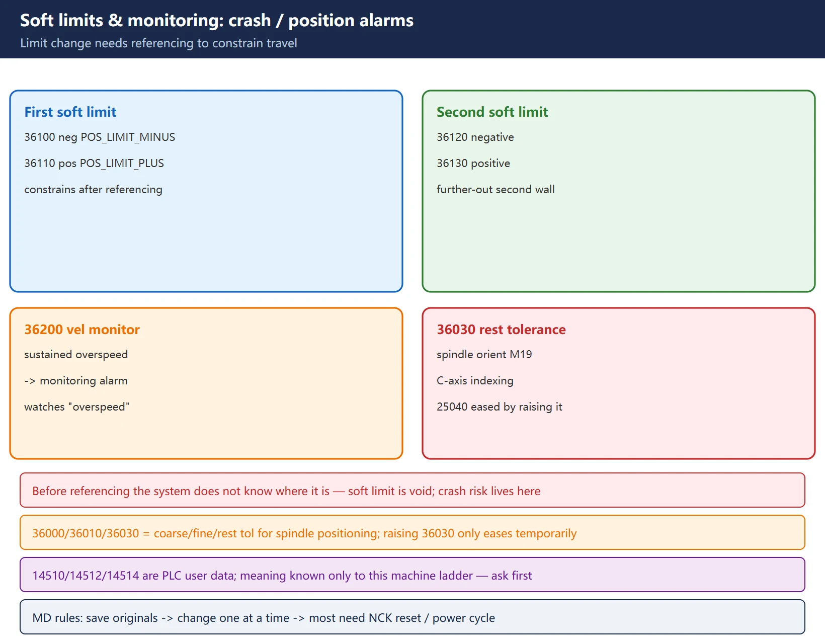The height and width of the screenshot is (644, 825).
Task: Click the red 'Before referencing the system' note
Action: point(412,490)
